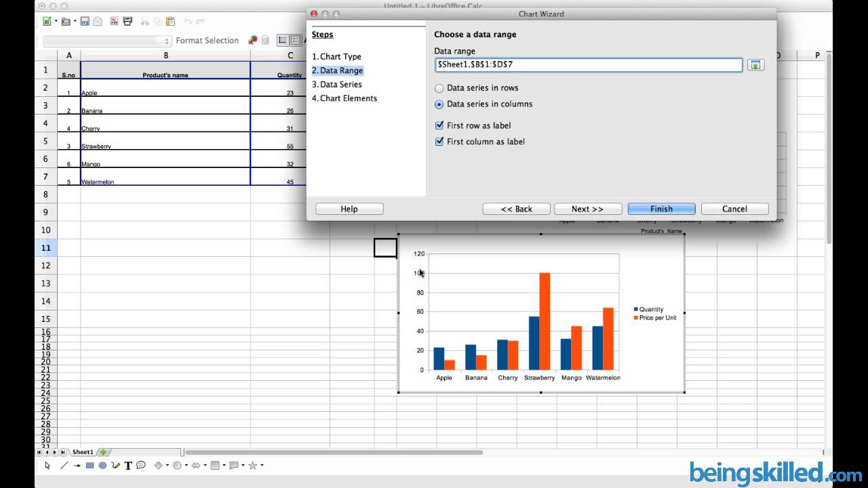Go to step 2. Data Range
This screenshot has height=488, width=868.
pos(338,70)
